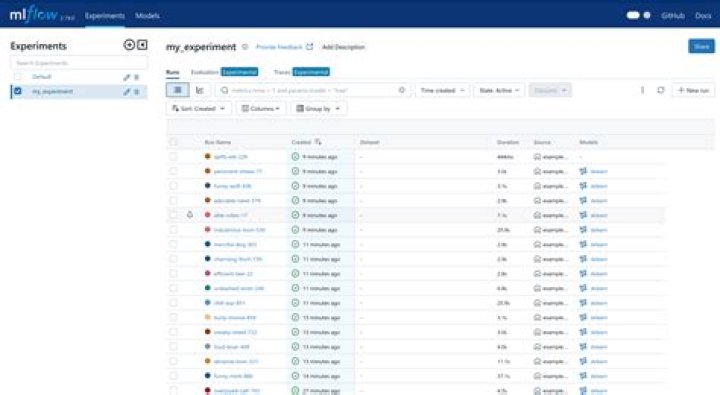Select the my_experiment row in sidebar
The height and width of the screenshot is (395, 720).
79,91
